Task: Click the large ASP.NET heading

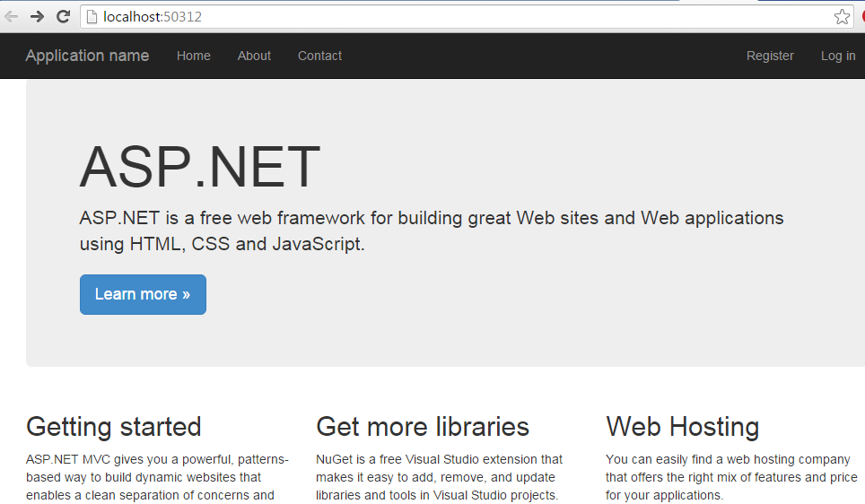Action: pos(200,167)
